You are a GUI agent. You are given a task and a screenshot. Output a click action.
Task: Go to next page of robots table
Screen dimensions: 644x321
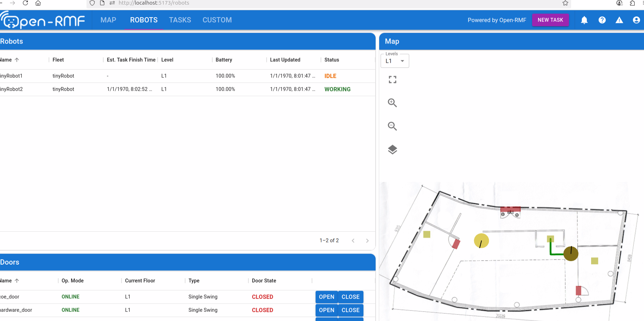[367, 241]
